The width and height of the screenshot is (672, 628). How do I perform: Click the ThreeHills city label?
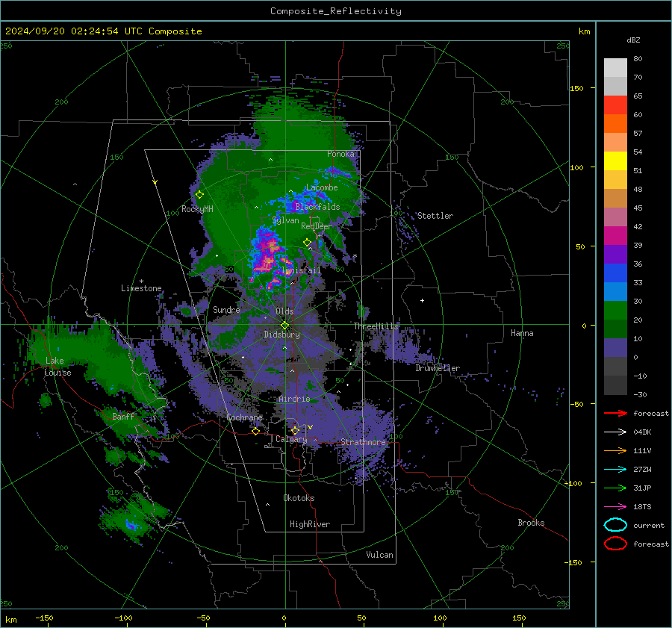click(376, 326)
